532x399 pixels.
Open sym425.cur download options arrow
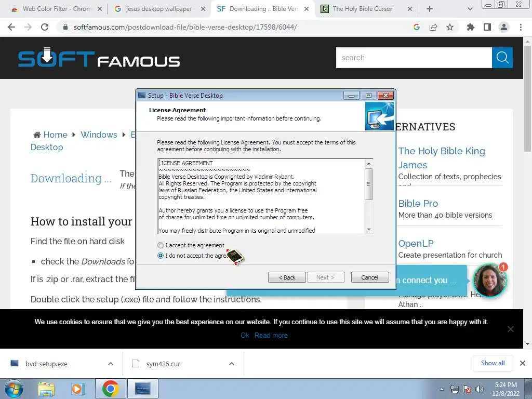232,364
